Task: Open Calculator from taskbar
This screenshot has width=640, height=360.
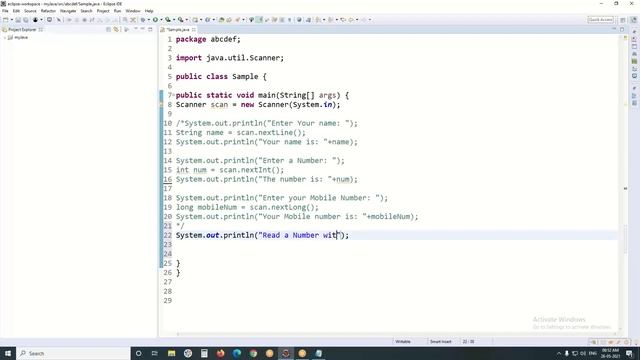Action: [204, 353]
